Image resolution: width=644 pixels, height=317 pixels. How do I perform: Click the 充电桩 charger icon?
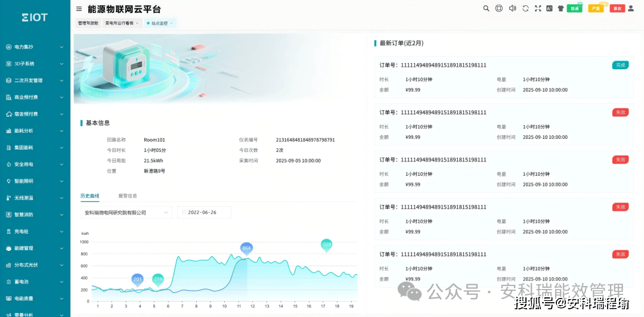[8, 232]
